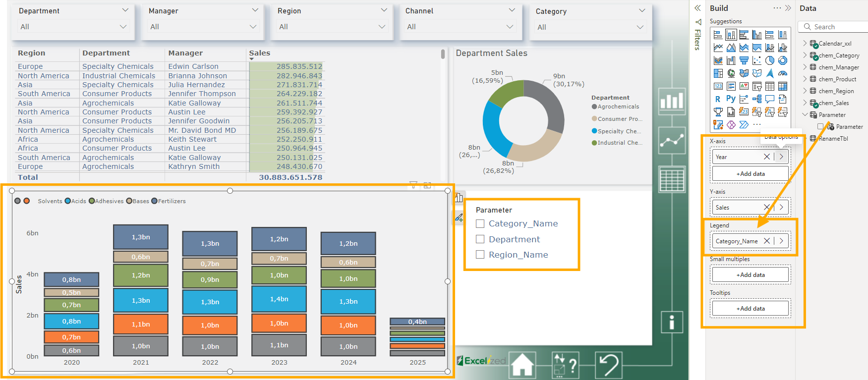Open the Channel slicer dropdown

[x=461, y=27]
